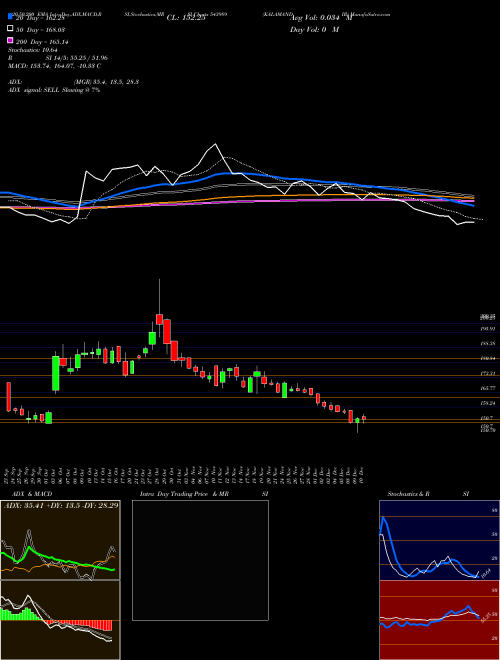Click the last red candlestick on the chart
Viewport: 500px width, 660px height.
[364, 418]
